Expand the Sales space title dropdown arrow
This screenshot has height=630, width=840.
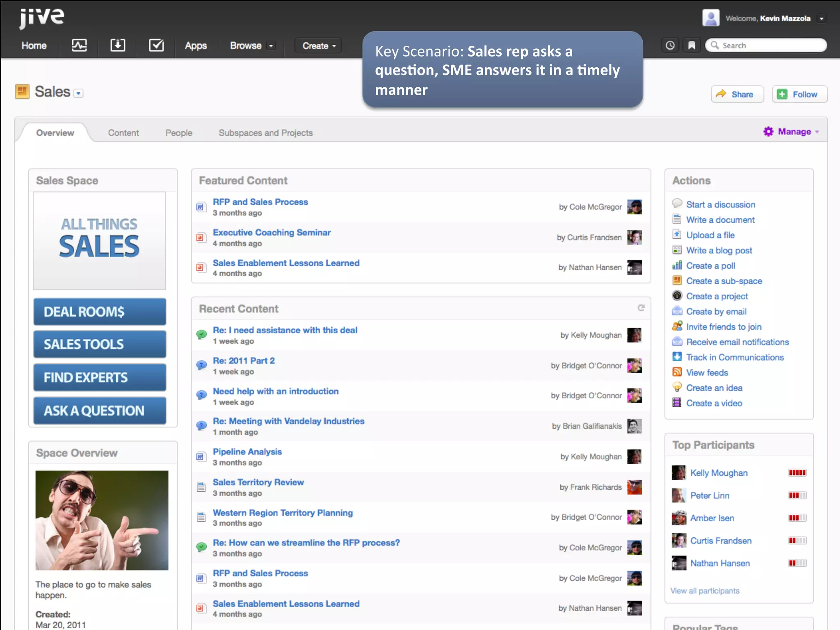(79, 94)
